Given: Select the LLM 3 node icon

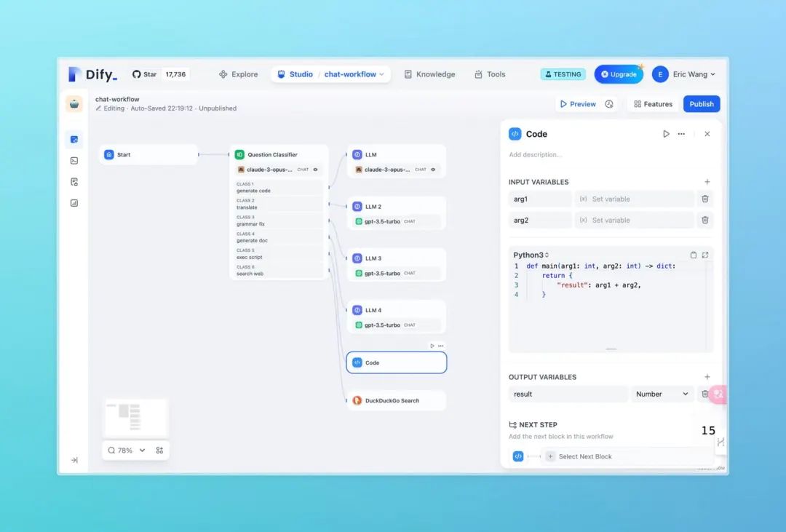Looking at the screenshot, I should [357, 258].
